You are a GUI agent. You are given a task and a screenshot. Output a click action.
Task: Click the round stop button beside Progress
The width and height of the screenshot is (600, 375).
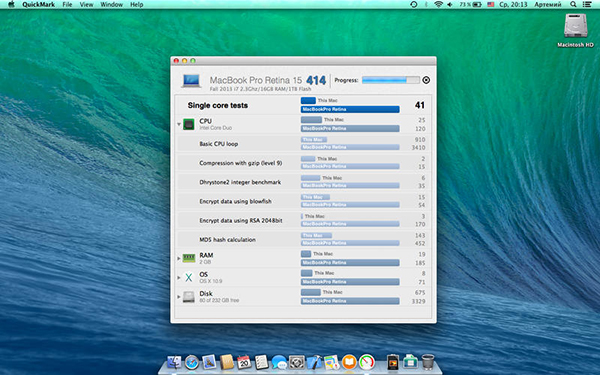(x=426, y=80)
